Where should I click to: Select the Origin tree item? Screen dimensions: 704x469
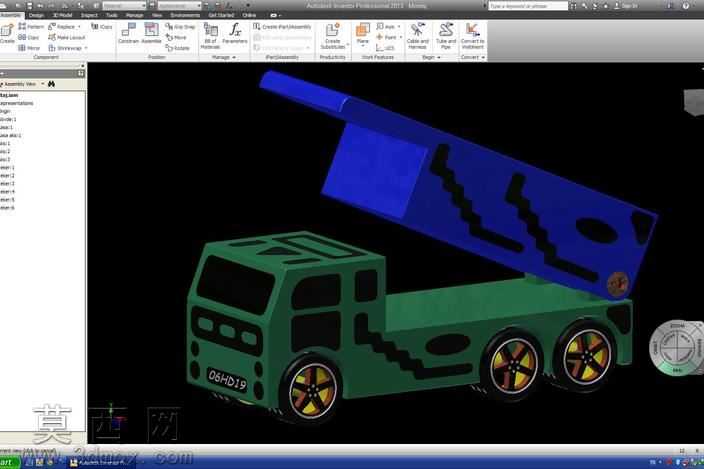coord(5,111)
